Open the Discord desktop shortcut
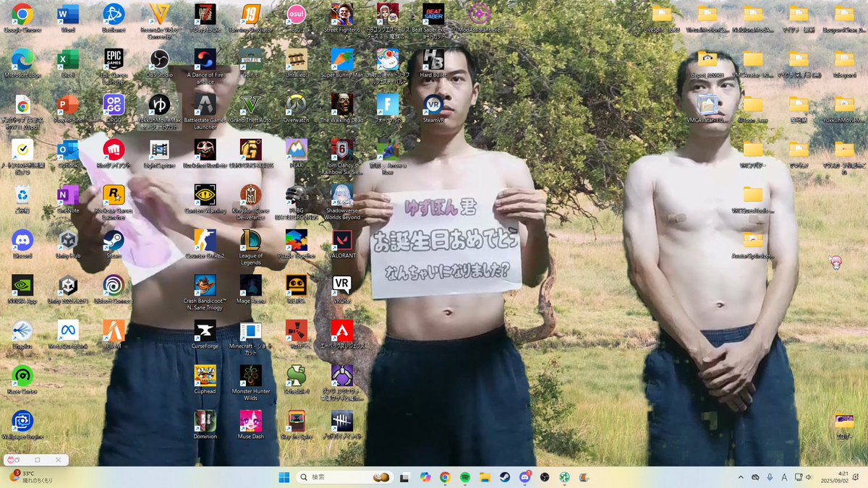This screenshot has height=488, width=868. pyautogui.click(x=22, y=244)
